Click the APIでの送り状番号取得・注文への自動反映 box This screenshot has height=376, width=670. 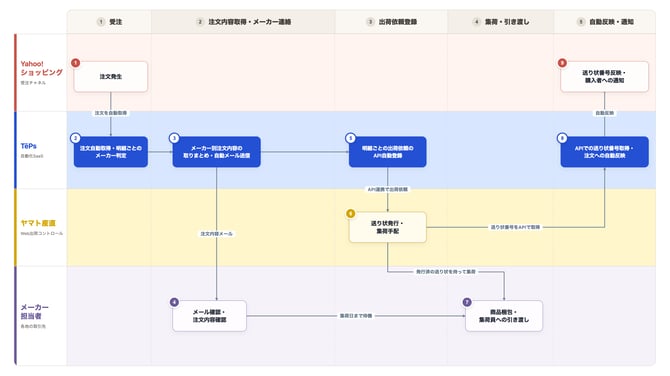point(604,152)
